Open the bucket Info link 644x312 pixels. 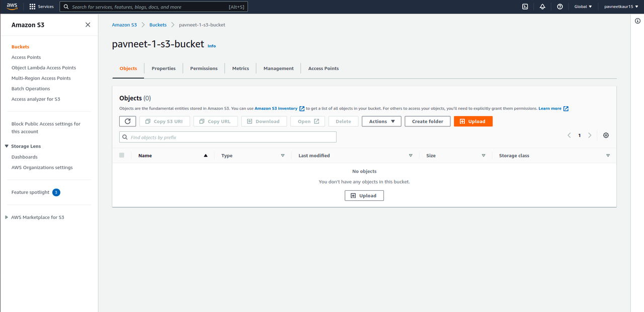pos(212,46)
